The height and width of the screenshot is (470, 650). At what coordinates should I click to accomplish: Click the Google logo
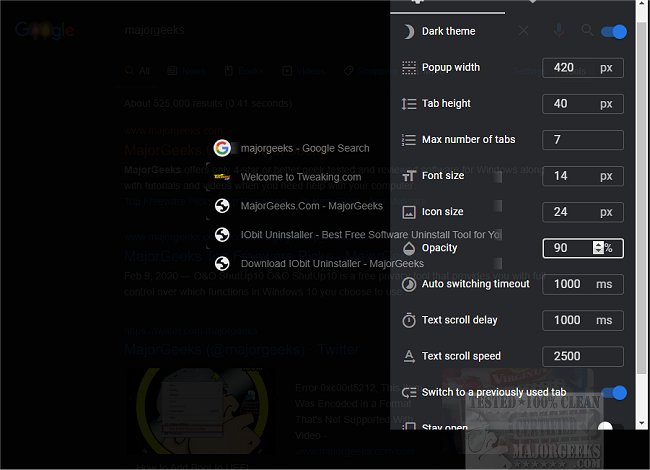click(x=45, y=30)
